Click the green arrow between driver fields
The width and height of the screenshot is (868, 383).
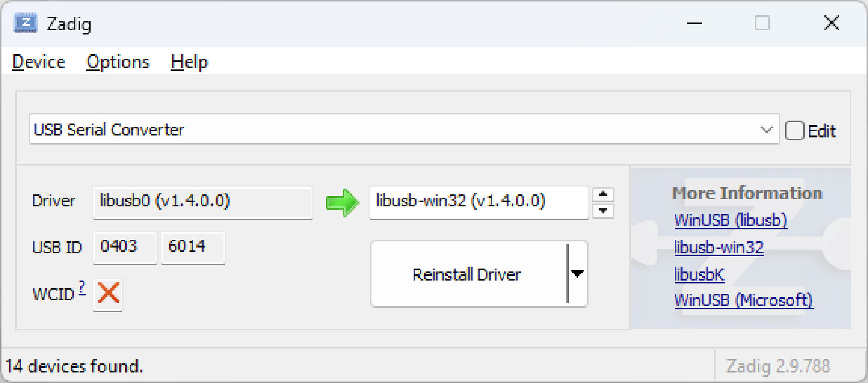click(342, 203)
